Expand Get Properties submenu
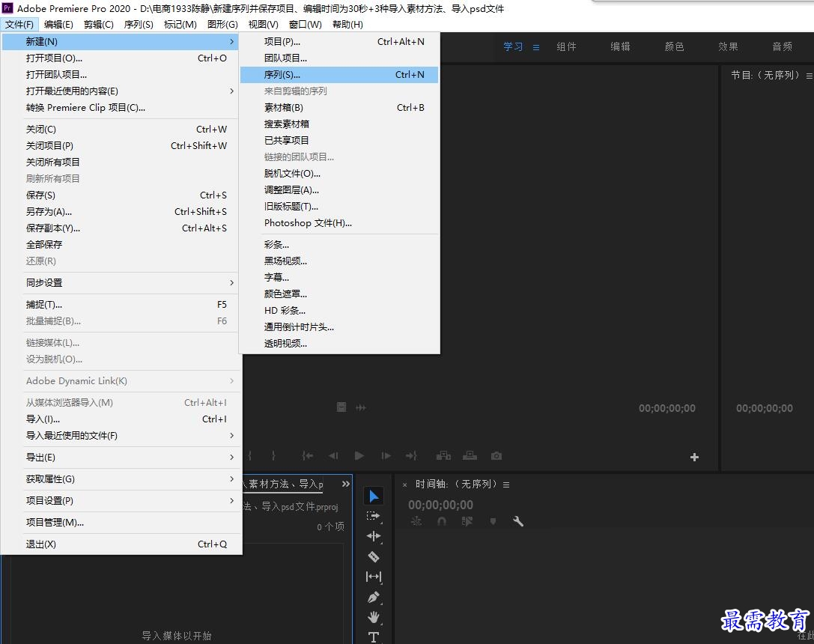Image resolution: width=814 pixels, height=644 pixels. [231, 479]
